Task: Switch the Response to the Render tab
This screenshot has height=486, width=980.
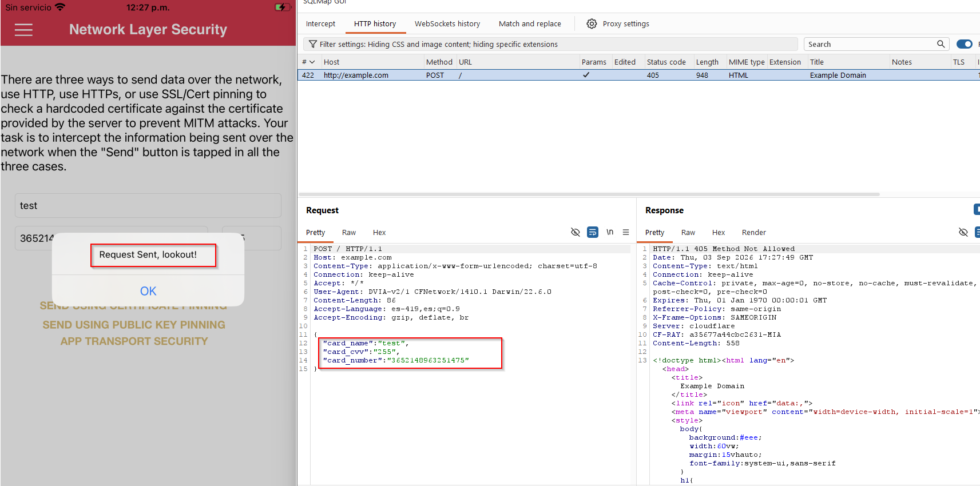Action: [754, 232]
